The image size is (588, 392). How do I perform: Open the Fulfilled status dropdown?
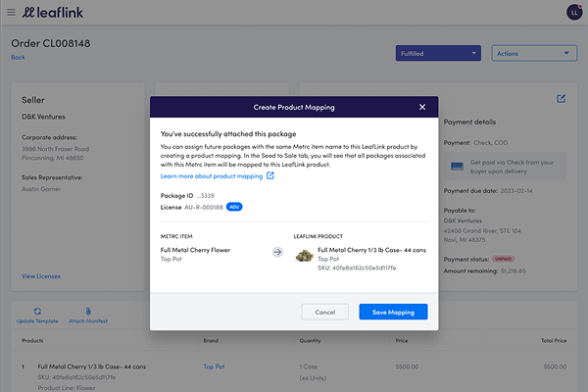pos(438,53)
